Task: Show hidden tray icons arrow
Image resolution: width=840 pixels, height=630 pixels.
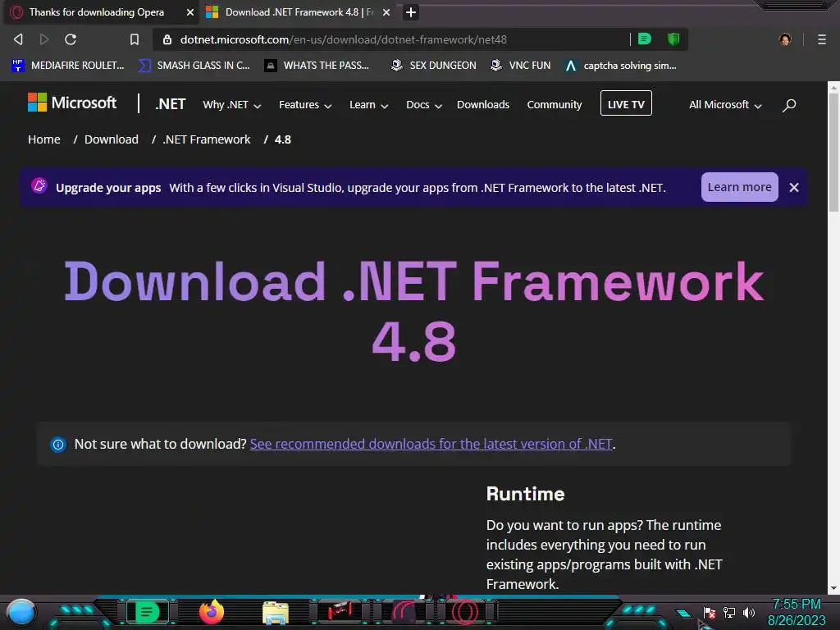Action: point(683,614)
